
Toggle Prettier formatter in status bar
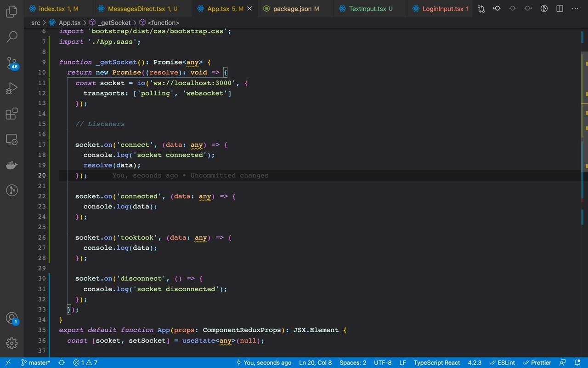[537, 362]
